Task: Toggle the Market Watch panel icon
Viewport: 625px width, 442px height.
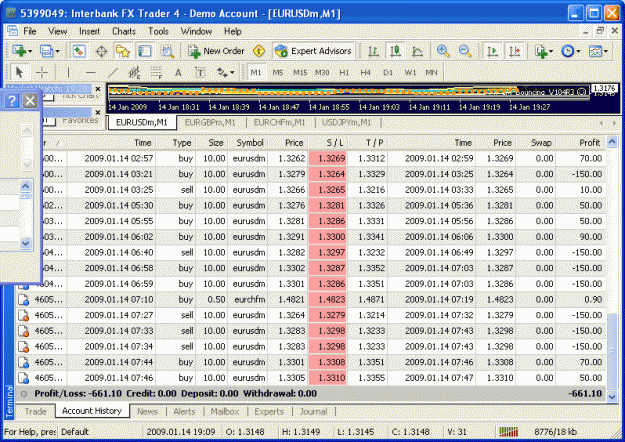Action: [79, 51]
